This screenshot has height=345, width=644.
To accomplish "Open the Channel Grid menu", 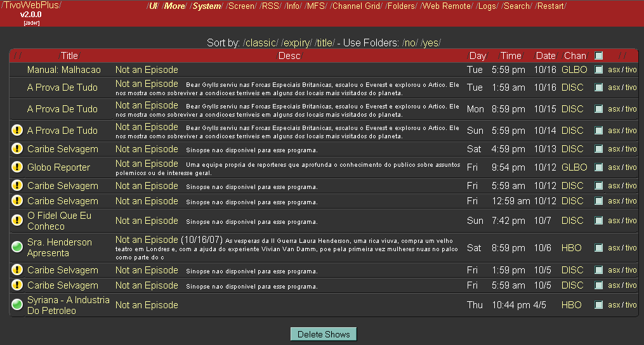I will pos(357,6).
